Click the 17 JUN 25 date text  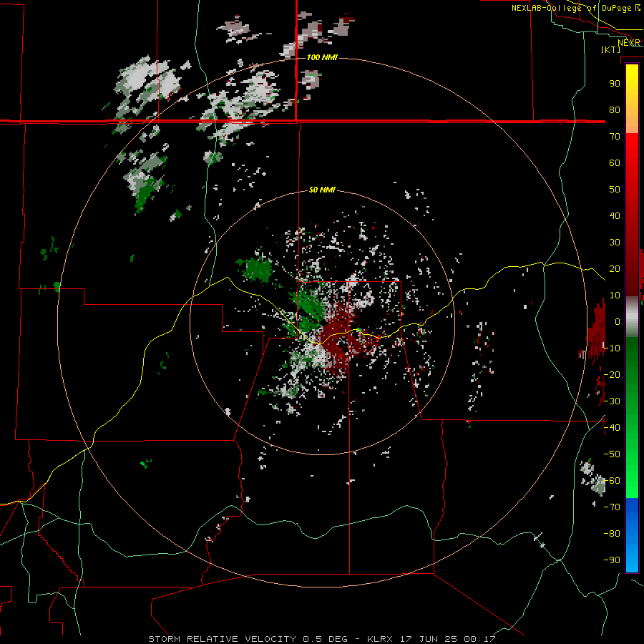point(429,639)
